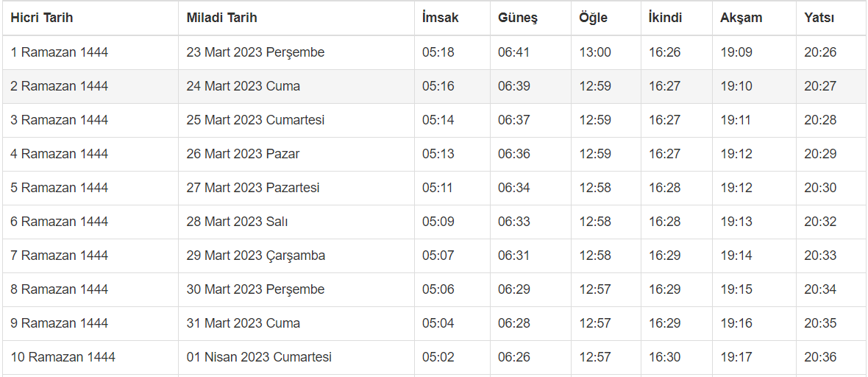Select Yatsı time 20:32 on 28 Mart

coord(820,222)
